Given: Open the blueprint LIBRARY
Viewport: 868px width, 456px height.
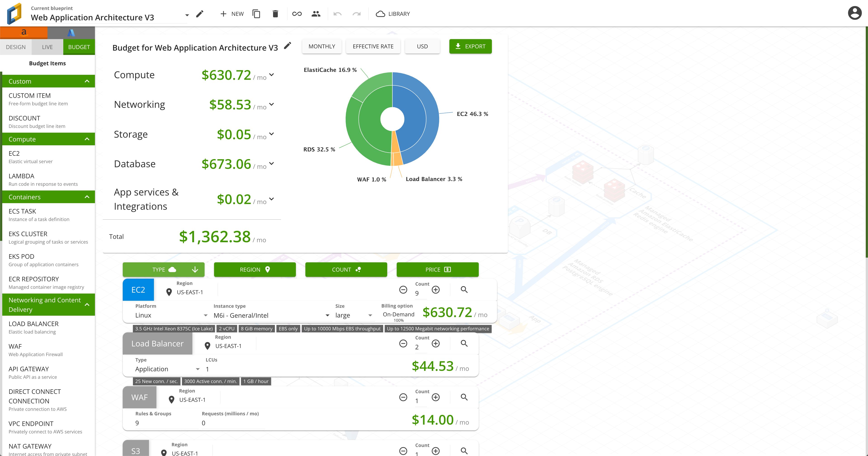Looking at the screenshot, I should pos(393,14).
